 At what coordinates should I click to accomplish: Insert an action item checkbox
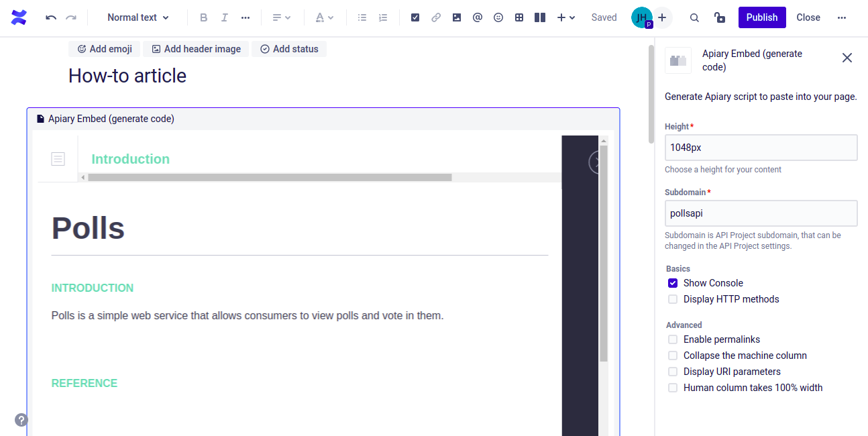pyautogui.click(x=415, y=18)
